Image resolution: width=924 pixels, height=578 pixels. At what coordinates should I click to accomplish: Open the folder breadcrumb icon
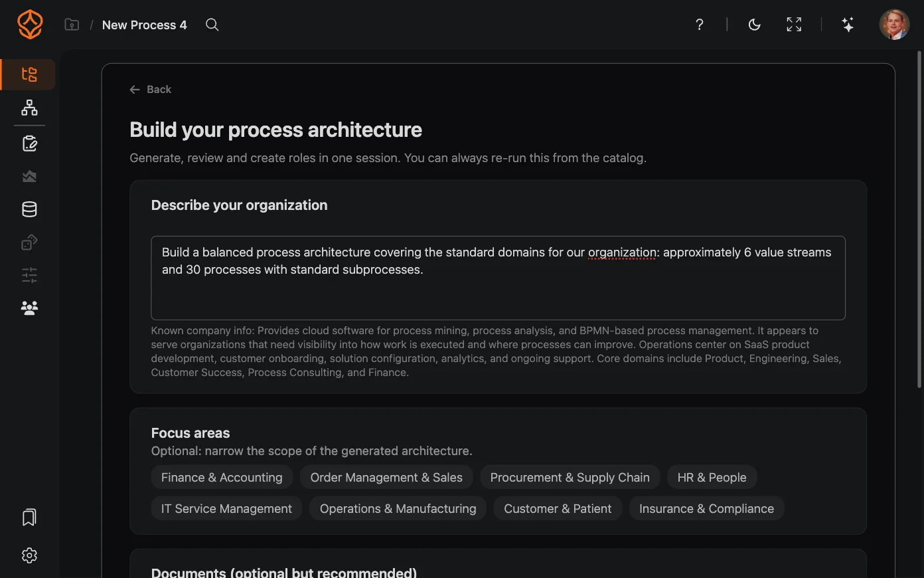point(72,25)
